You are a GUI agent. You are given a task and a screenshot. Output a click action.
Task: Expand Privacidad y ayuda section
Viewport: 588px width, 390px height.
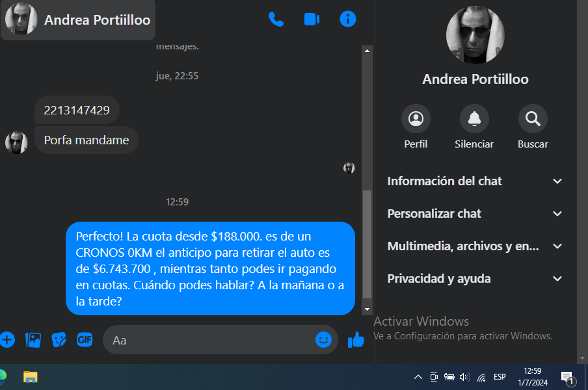tap(474, 279)
